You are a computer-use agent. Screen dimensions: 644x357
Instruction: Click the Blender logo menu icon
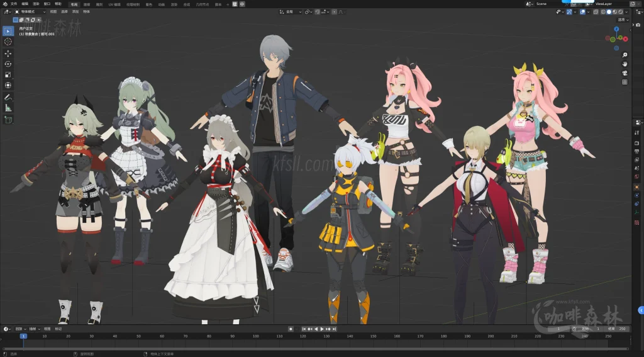point(5,4)
